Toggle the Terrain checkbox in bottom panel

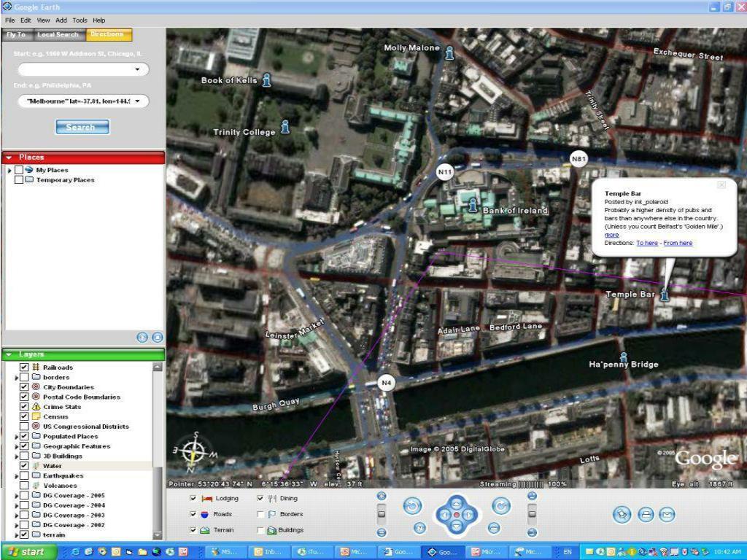(x=193, y=529)
